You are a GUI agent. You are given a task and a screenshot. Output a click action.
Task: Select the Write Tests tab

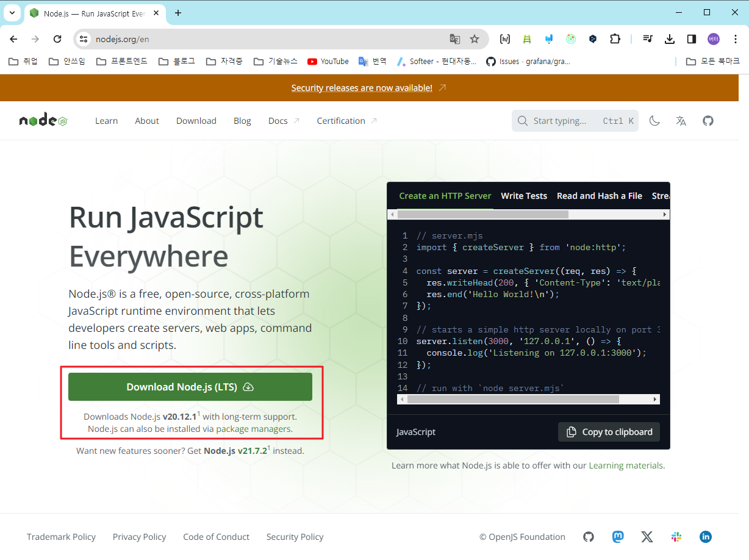tap(524, 196)
